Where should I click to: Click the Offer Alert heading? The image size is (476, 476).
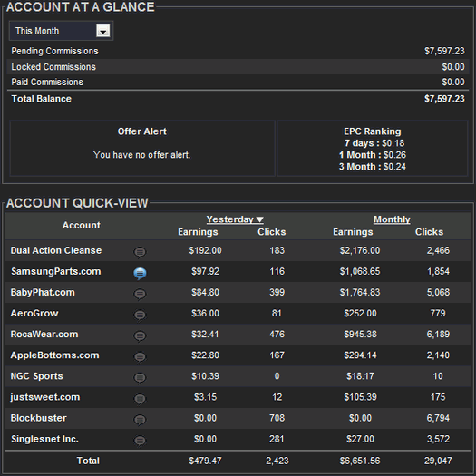click(142, 131)
